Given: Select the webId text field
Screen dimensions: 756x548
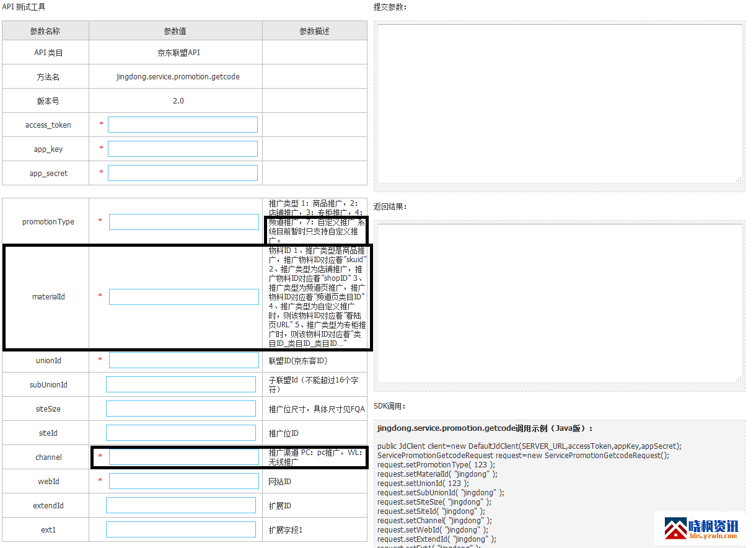Looking at the screenshot, I should (184, 481).
